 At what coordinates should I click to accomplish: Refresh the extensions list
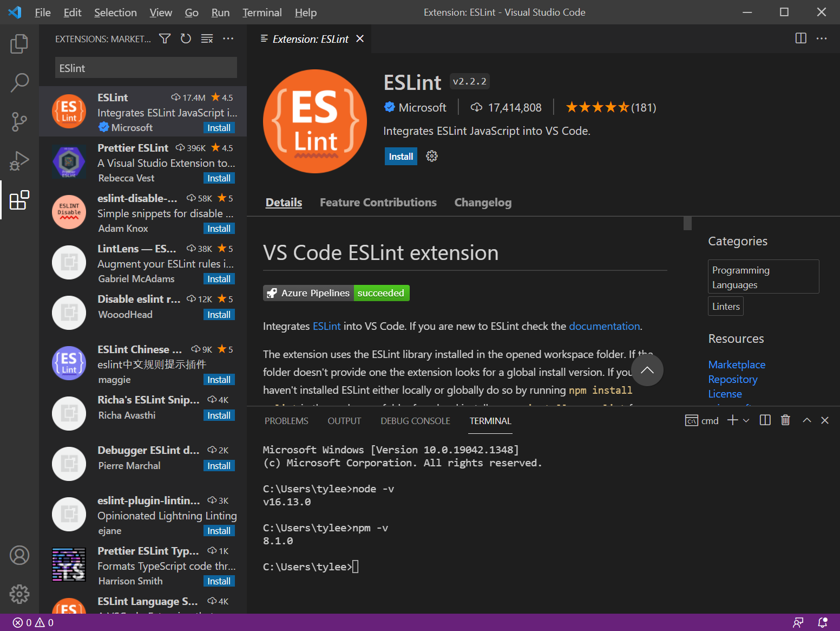186,38
